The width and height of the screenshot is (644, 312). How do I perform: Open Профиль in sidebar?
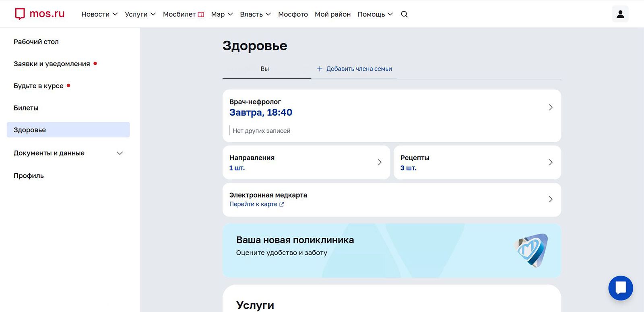coord(29,176)
